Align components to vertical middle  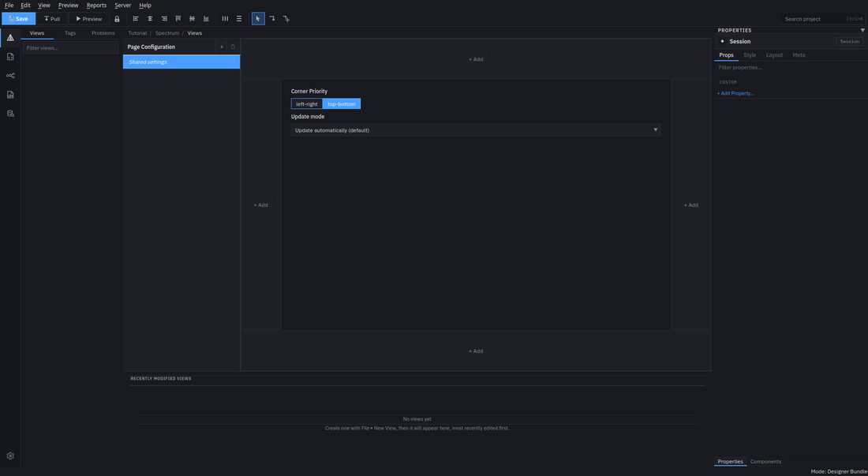point(192,19)
